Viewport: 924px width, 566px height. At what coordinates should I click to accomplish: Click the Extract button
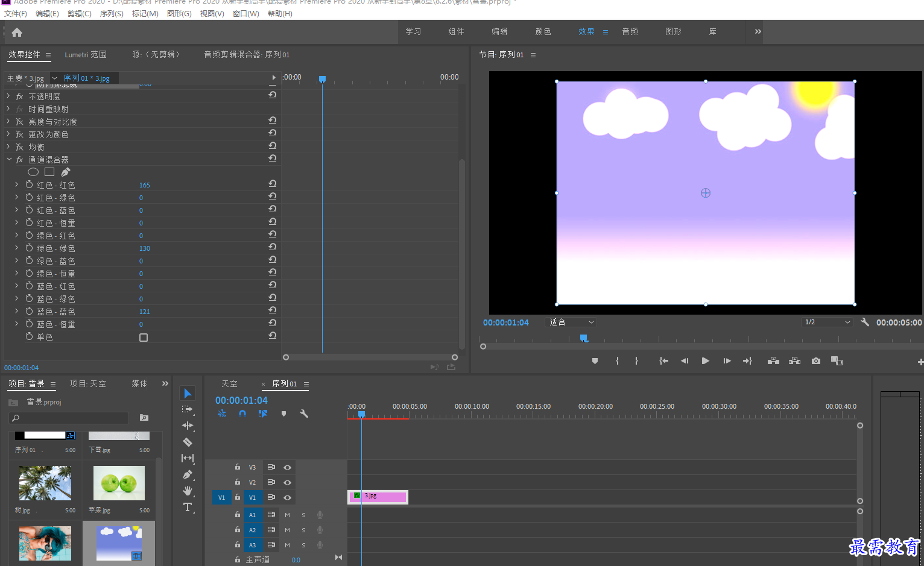(x=795, y=360)
